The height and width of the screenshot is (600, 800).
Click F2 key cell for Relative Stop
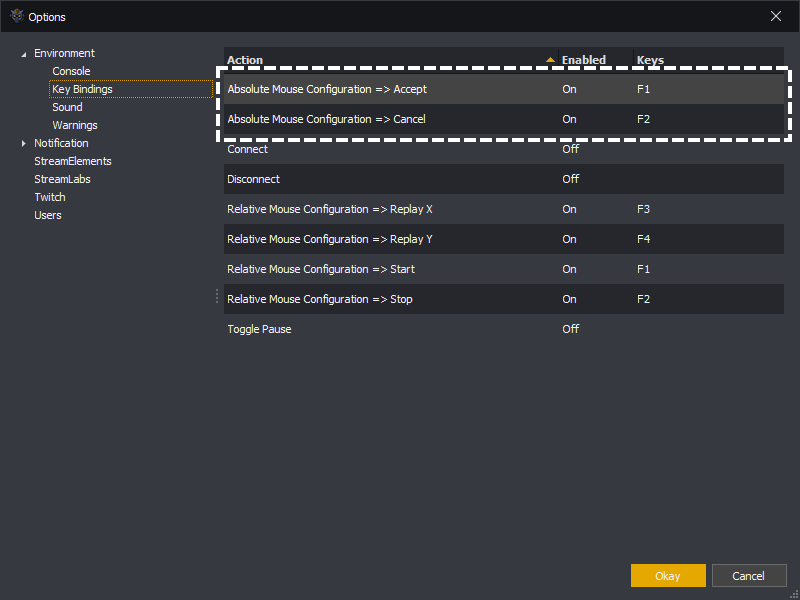(x=643, y=299)
